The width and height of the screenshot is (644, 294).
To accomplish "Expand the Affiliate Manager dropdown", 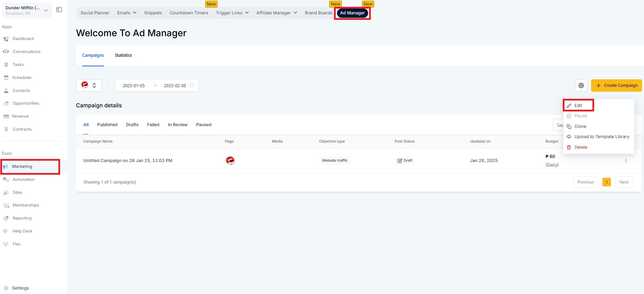I will [x=277, y=13].
